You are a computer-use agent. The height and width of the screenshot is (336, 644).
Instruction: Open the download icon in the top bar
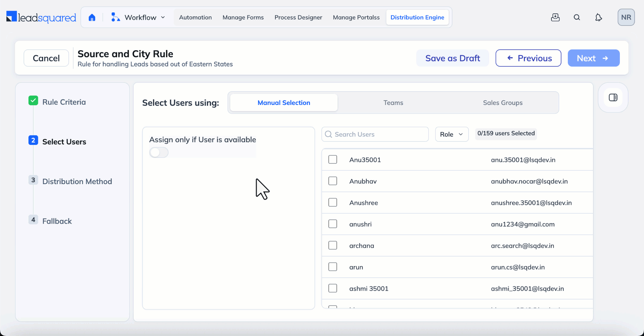click(x=555, y=17)
